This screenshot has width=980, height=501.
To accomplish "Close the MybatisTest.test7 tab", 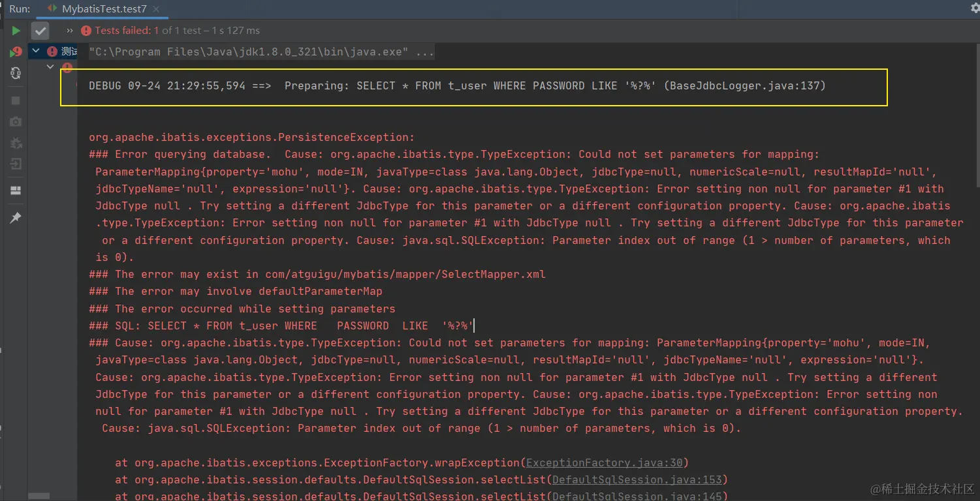I will click(x=157, y=9).
